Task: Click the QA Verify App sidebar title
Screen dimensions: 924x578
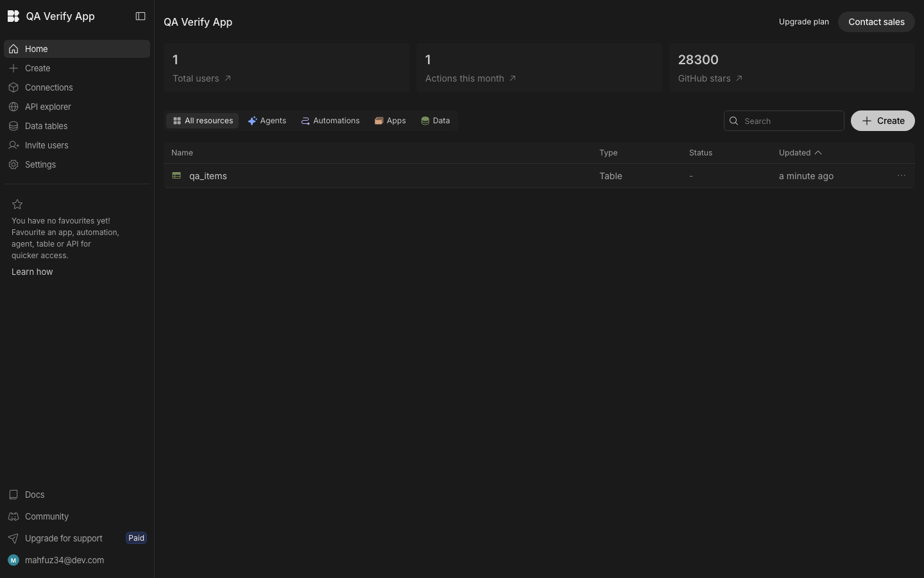Action: click(60, 16)
